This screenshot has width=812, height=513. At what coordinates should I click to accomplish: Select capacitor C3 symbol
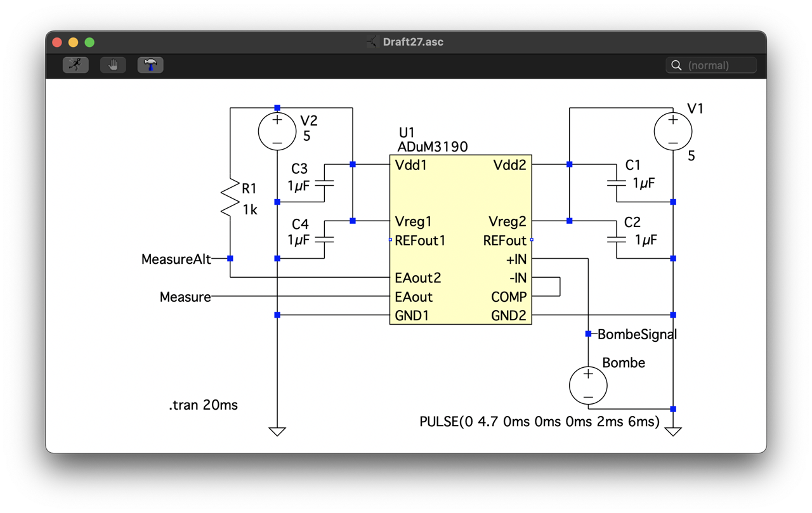click(324, 183)
